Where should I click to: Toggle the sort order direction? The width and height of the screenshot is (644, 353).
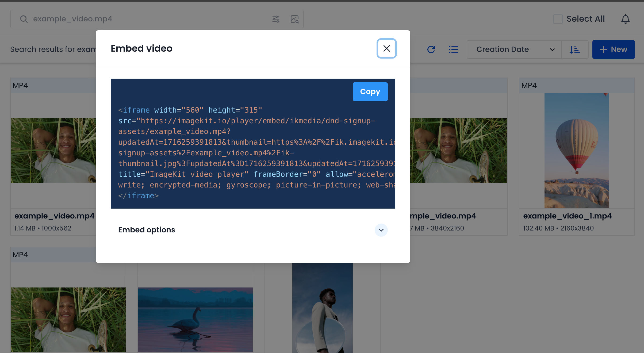pyautogui.click(x=574, y=49)
